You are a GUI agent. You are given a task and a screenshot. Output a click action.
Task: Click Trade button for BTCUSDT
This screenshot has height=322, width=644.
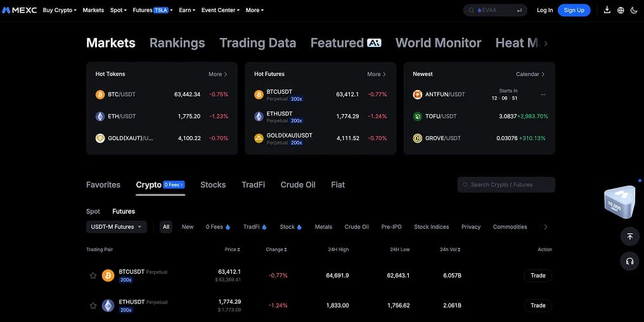[538, 276]
